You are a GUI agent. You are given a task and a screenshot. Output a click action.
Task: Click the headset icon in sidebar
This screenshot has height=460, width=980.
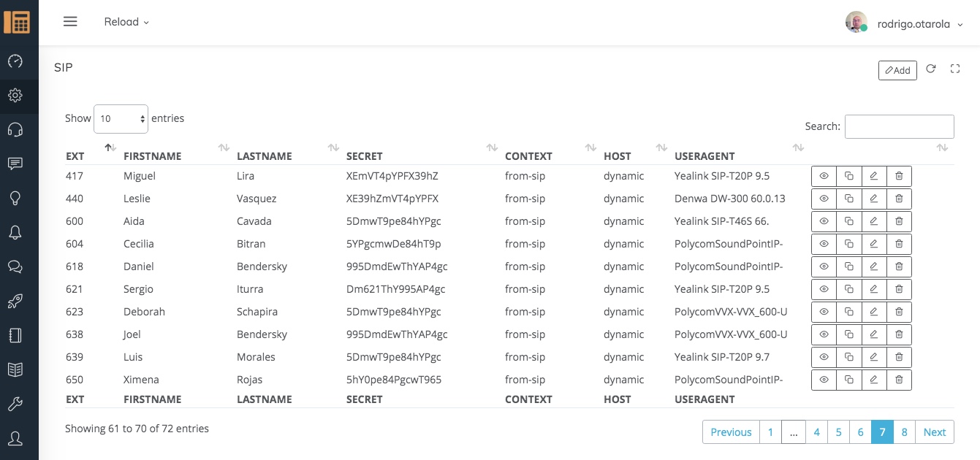pyautogui.click(x=15, y=130)
